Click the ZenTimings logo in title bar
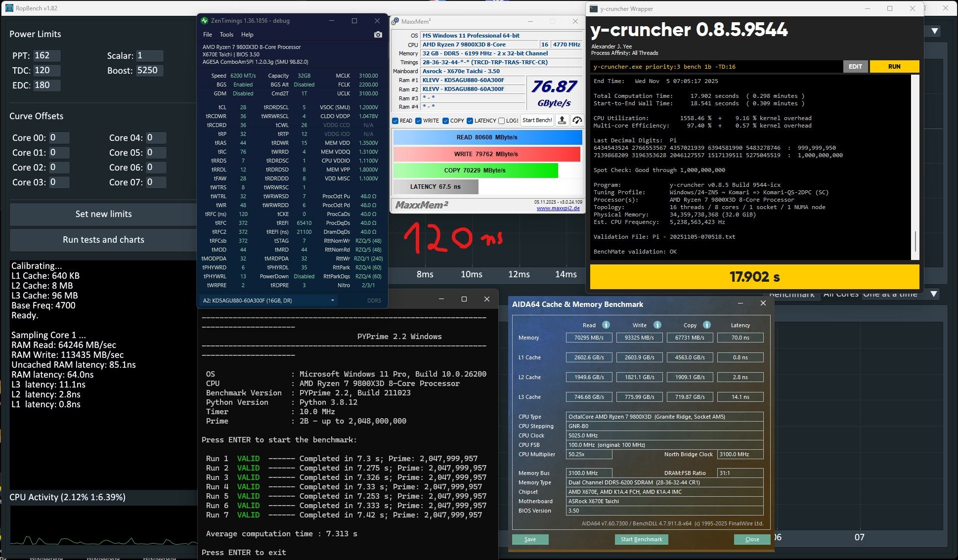The image size is (958, 560). tap(205, 21)
